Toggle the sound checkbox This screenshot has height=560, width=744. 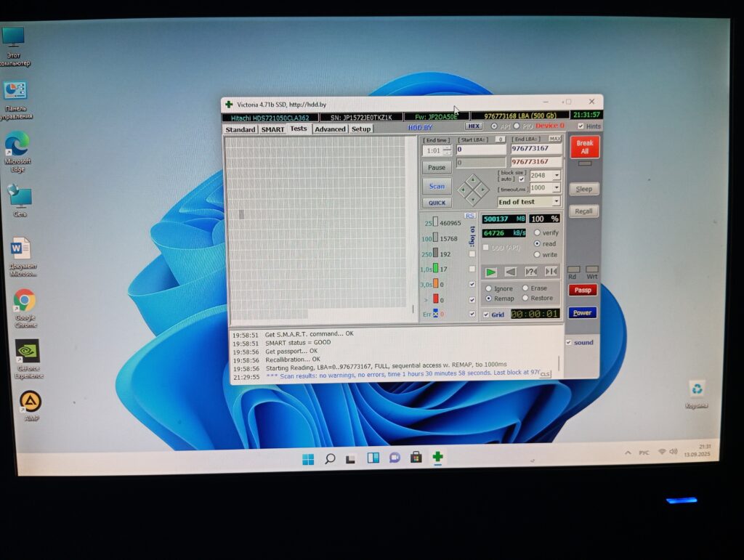coord(568,342)
